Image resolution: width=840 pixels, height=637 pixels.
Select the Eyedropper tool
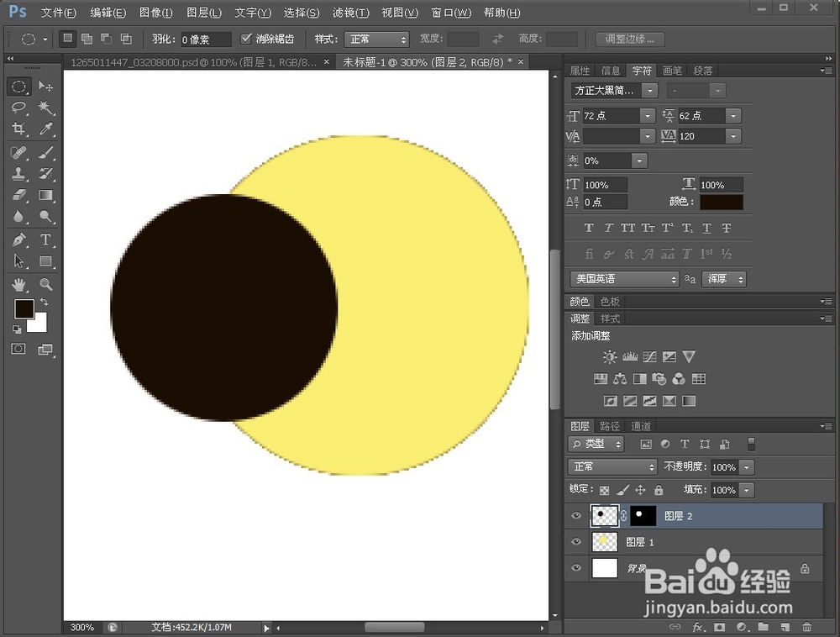coord(45,129)
